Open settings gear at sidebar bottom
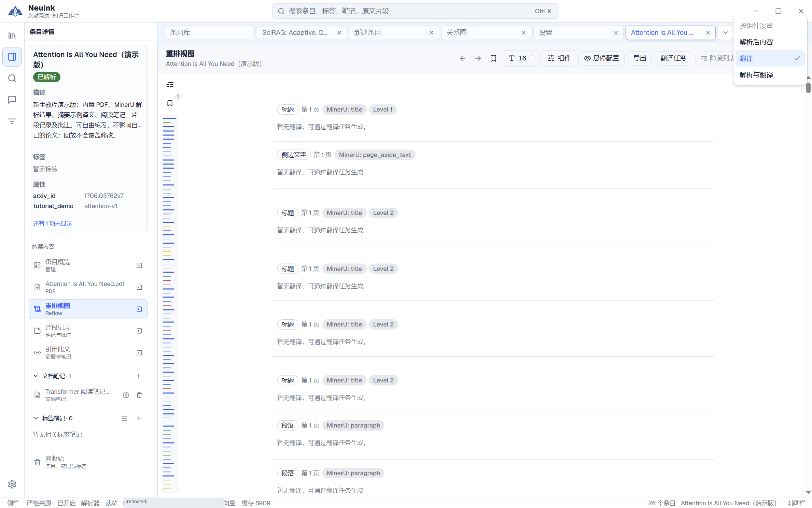The height and width of the screenshot is (508, 812). click(x=12, y=484)
